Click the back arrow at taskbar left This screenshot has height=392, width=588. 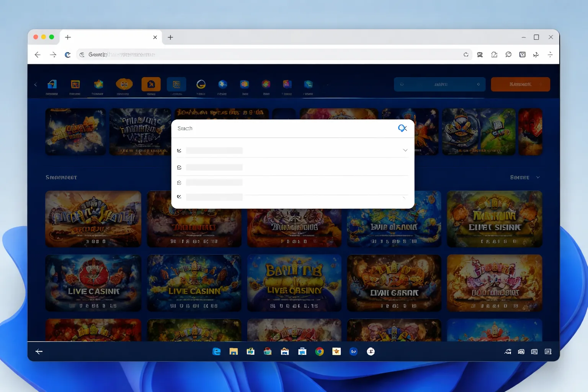click(39, 351)
